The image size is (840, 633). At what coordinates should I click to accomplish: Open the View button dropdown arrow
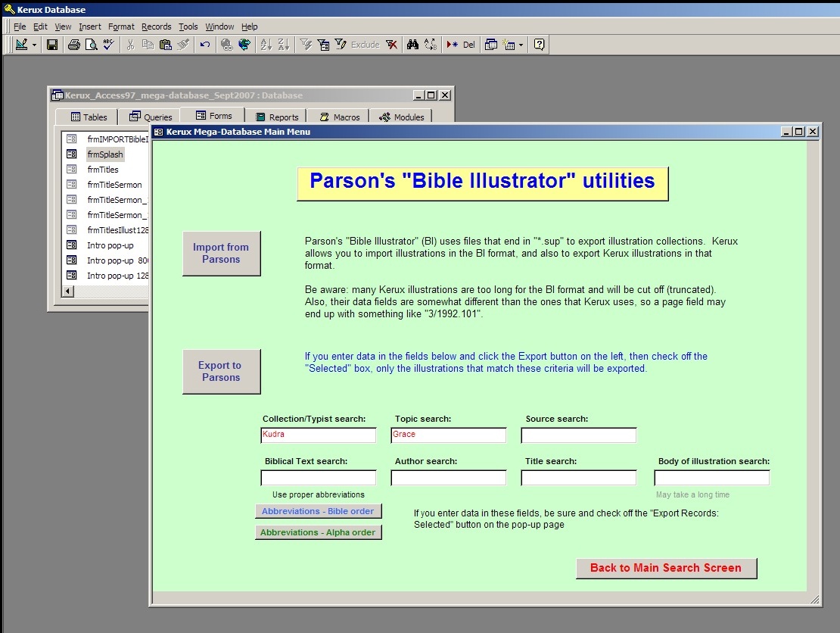point(34,45)
